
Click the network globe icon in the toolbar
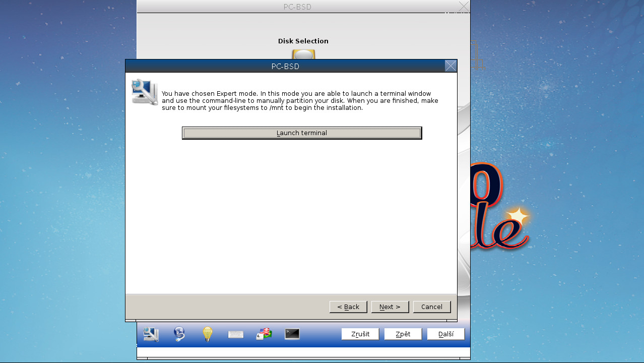point(179,333)
